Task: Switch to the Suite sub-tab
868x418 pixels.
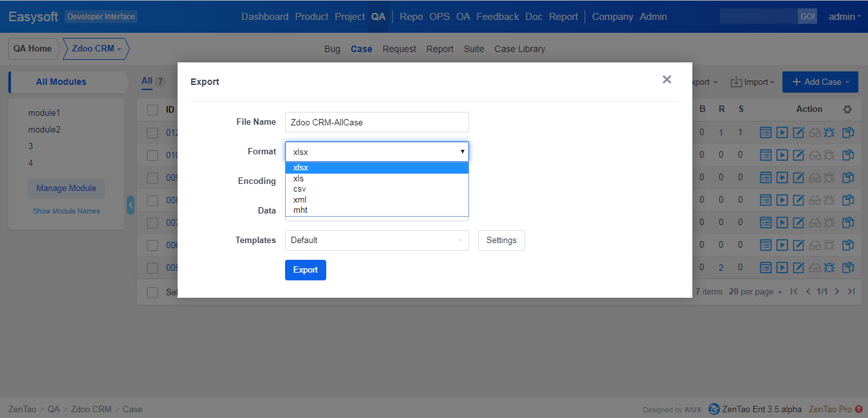Action: pos(474,49)
